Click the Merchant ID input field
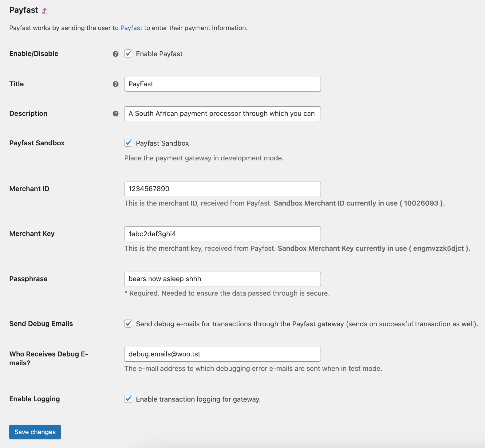Screen dimensions: 485x448 (222, 189)
